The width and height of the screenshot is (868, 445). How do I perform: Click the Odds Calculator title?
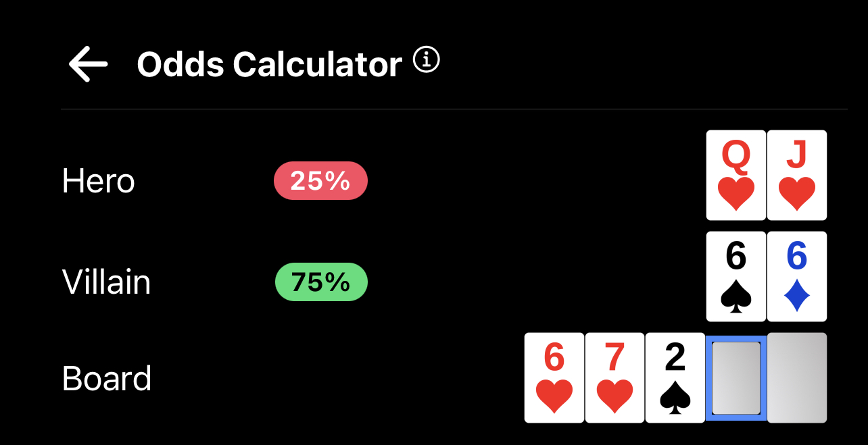coord(269,65)
